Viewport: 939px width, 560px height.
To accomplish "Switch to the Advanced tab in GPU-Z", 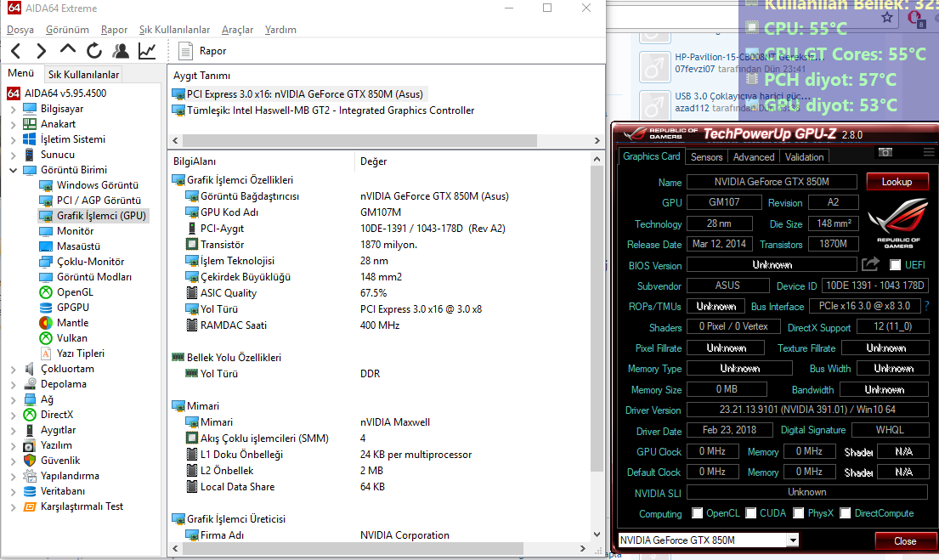I will [754, 157].
